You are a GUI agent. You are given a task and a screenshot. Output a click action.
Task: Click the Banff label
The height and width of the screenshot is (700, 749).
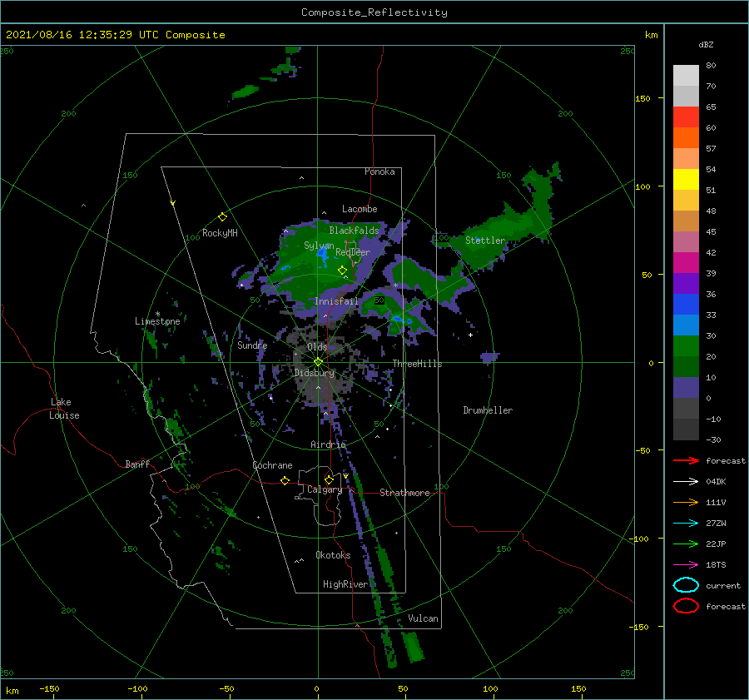(x=137, y=464)
